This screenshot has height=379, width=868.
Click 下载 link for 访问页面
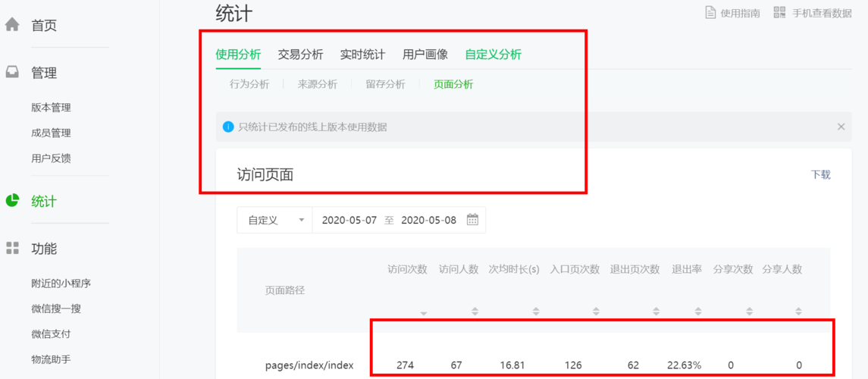click(x=820, y=175)
